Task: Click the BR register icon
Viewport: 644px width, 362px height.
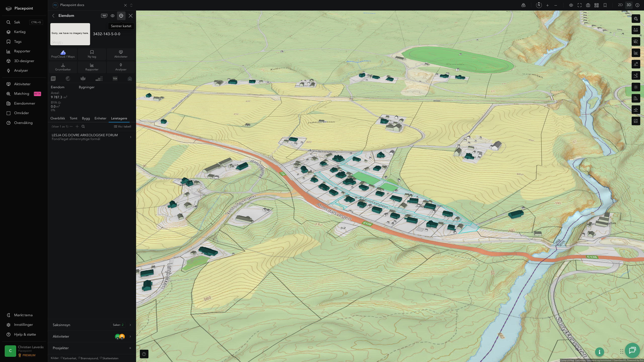Action: click(x=53, y=79)
